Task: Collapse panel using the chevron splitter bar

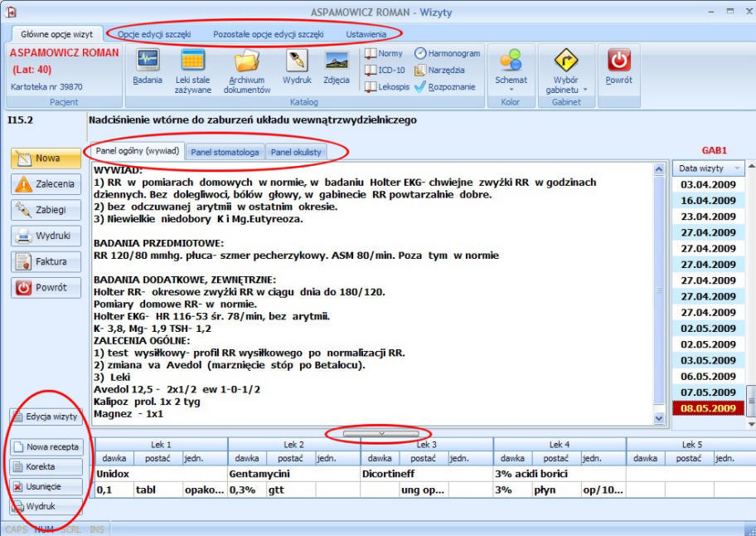Action: pos(380,432)
